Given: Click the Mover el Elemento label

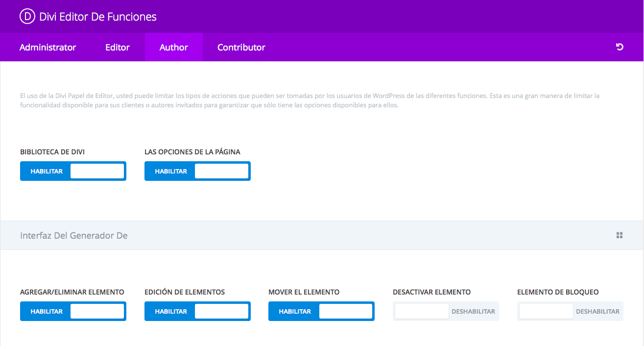Looking at the screenshot, I should point(304,292).
